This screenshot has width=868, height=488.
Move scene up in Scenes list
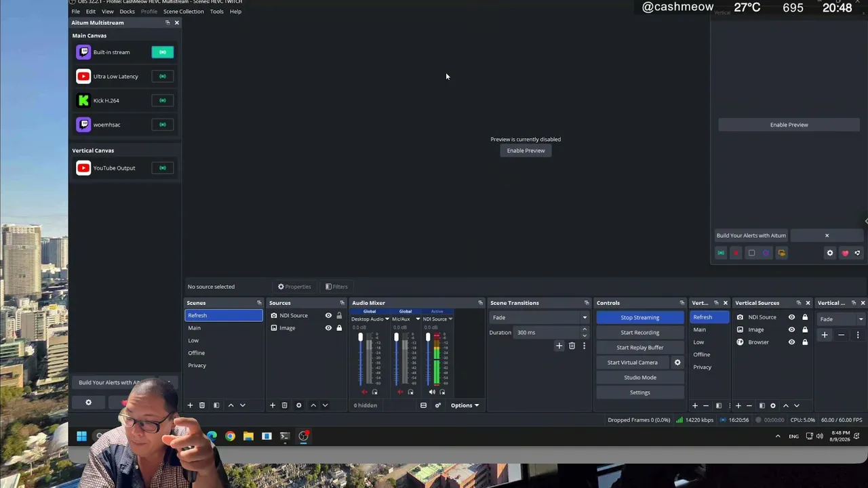(x=231, y=405)
